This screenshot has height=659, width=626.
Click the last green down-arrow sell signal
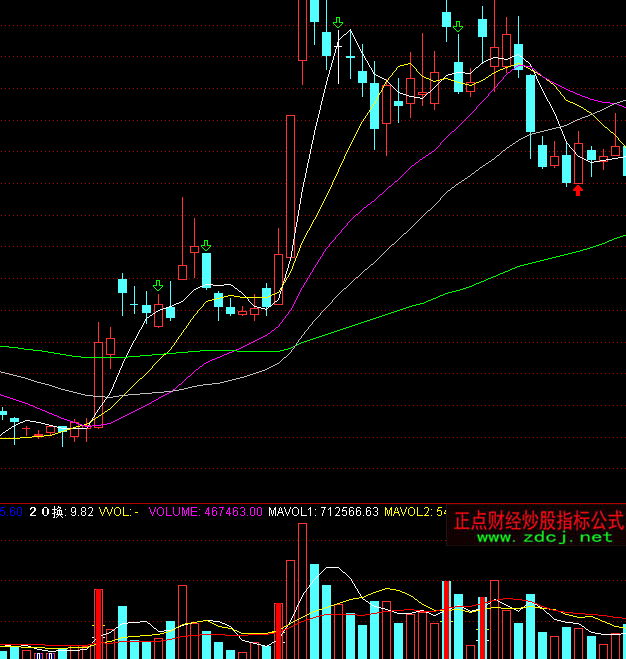pyautogui.click(x=457, y=26)
